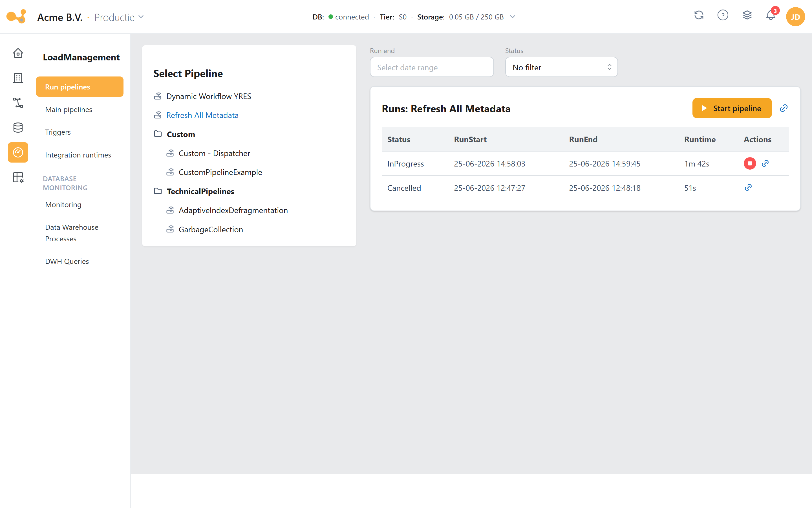Click the Acme B.V. organization name

point(60,17)
